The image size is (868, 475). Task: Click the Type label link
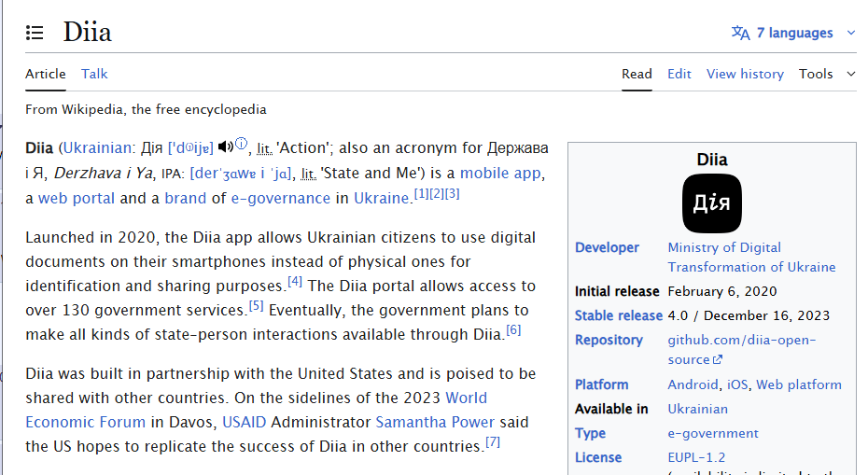pyautogui.click(x=590, y=434)
